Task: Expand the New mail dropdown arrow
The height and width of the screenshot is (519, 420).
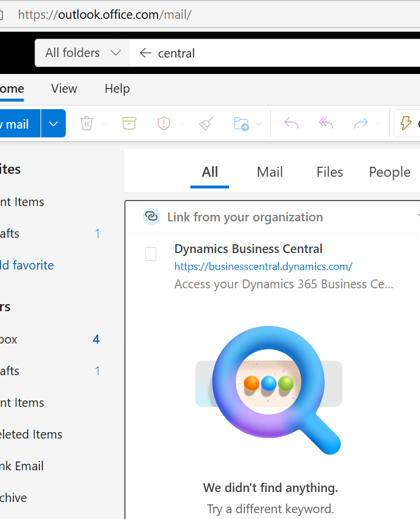Action: [53, 123]
